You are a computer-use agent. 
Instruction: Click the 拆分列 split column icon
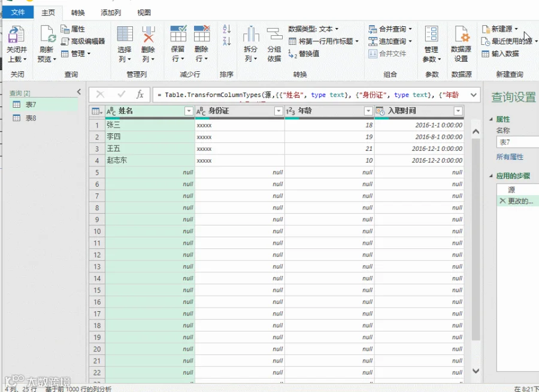tap(251, 34)
